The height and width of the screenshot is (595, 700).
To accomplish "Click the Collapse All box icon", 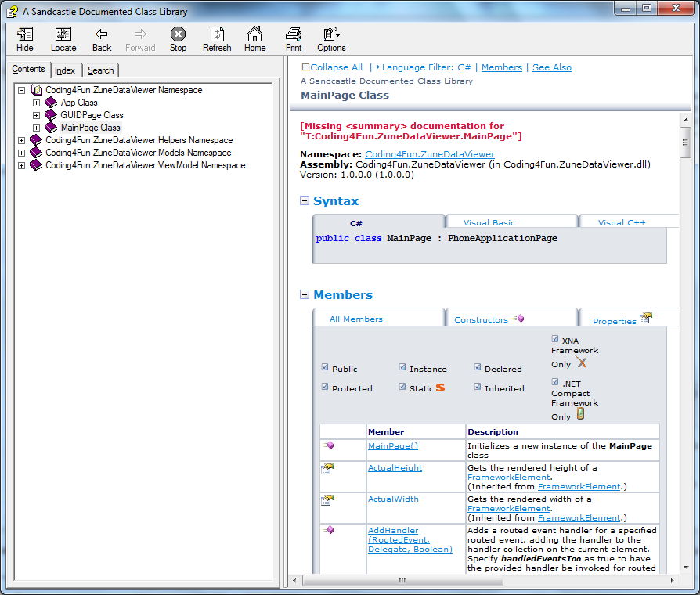I will [x=306, y=67].
